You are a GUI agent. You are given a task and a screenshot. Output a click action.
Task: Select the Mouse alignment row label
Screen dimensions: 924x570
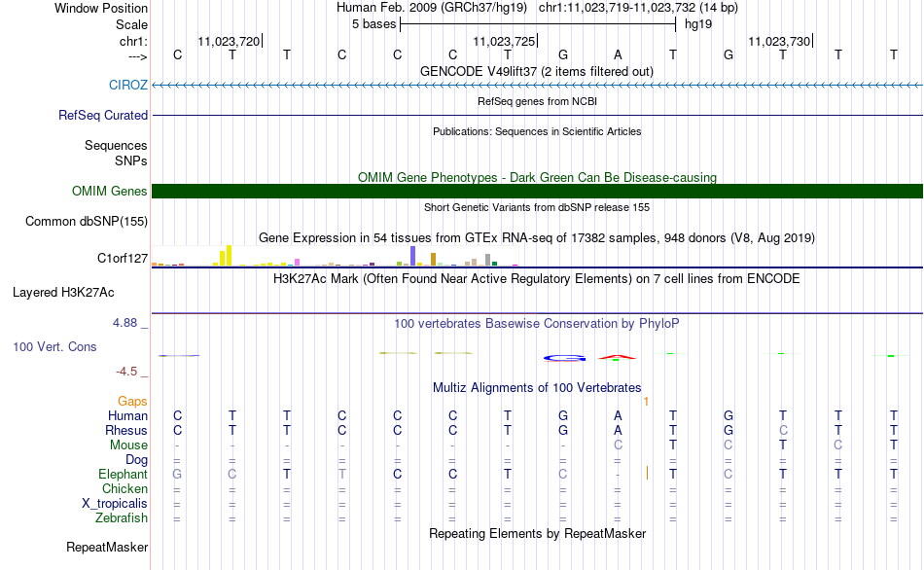tap(128, 445)
